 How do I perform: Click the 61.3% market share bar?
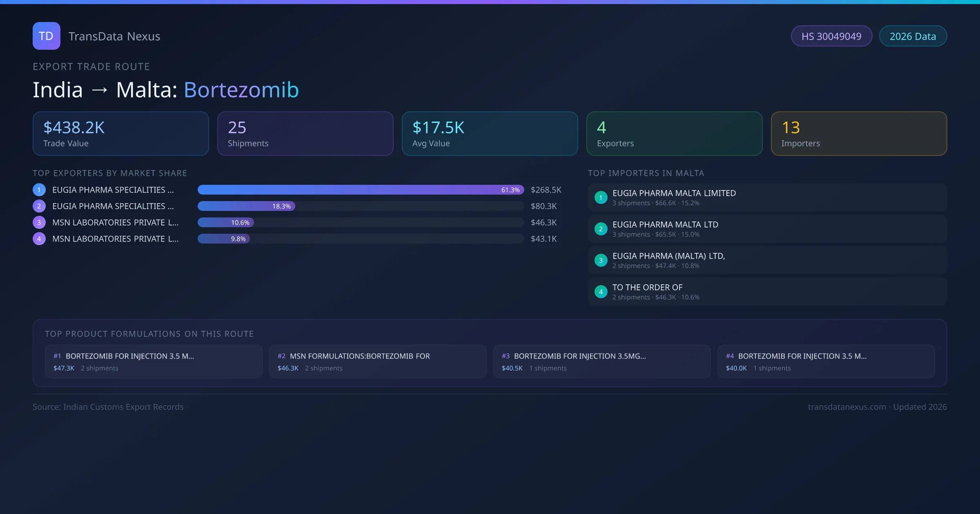360,190
